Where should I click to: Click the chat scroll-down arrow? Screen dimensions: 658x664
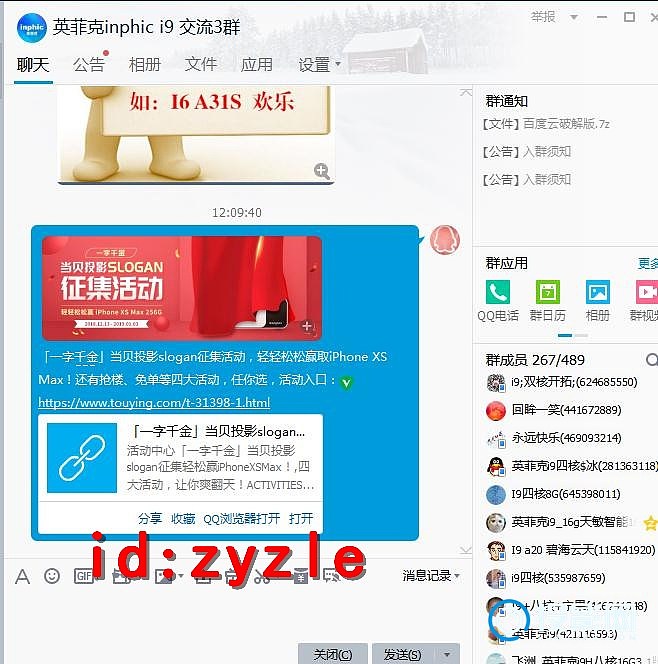tap(466, 550)
